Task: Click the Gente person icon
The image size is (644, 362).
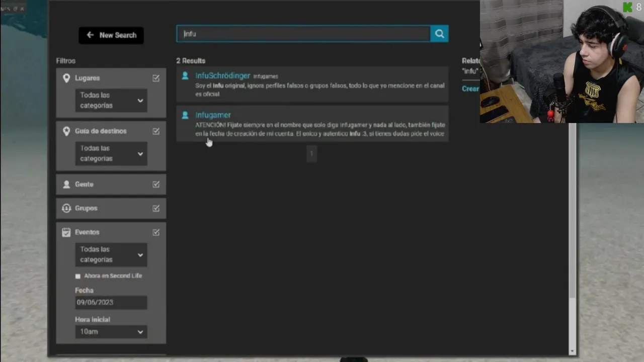Action: pos(66,185)
